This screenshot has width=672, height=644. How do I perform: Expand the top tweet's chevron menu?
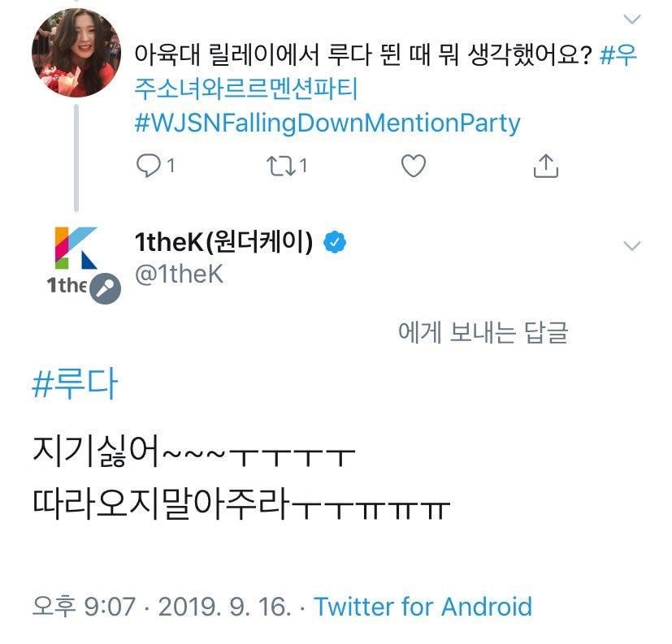click(x=631, y=19)
